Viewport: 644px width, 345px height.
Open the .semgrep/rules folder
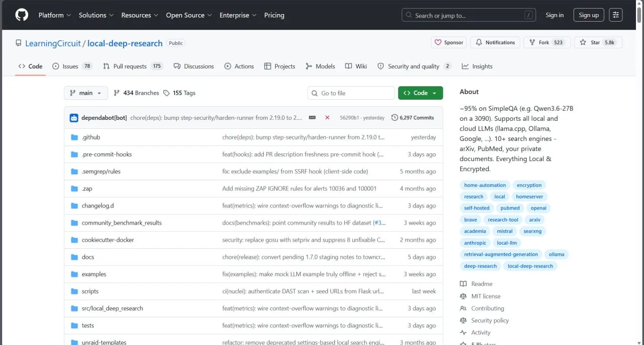[101, 171]
